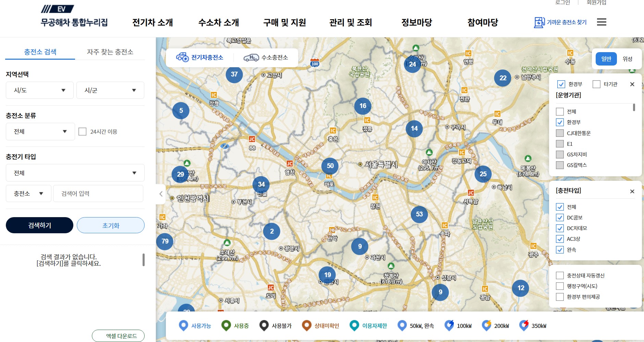The width and height of the screenshot is (644, 342).
Task: Open the hamburger navigation menu
Action: point(602,22)
